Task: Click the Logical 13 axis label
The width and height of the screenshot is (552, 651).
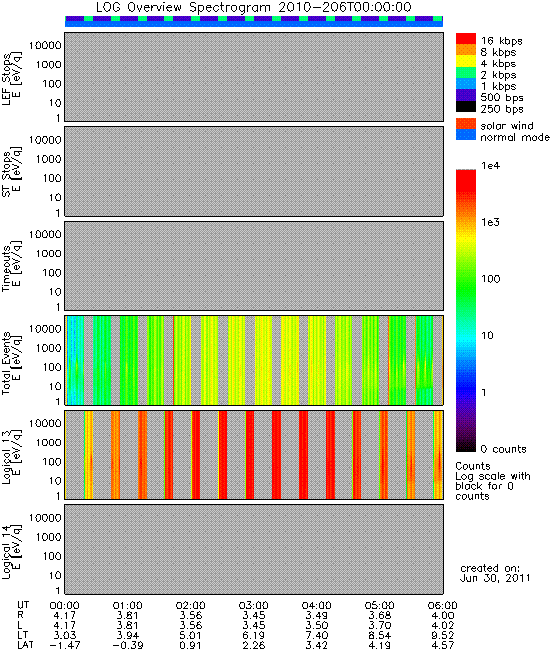Action: click(11, 457)
